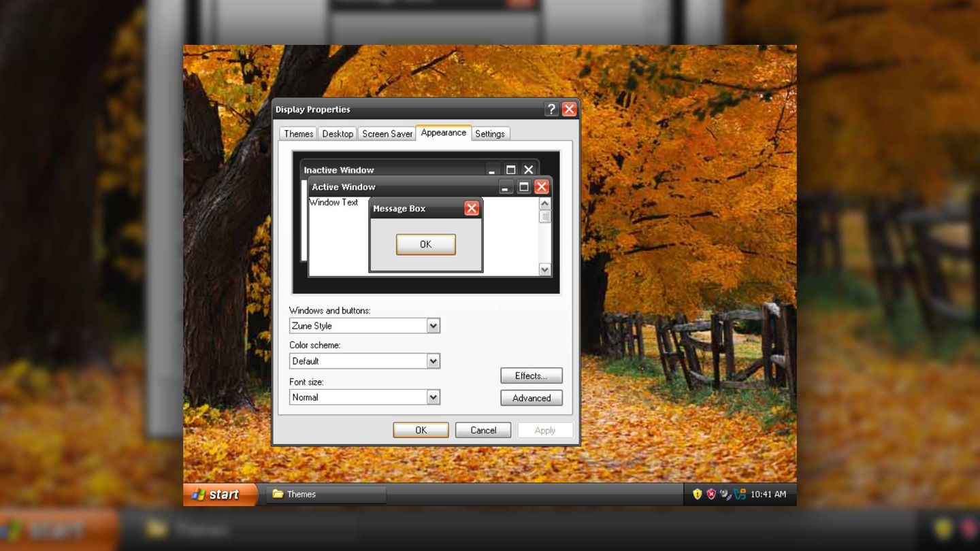Switch to the Settings tab
The image size is (980, 551).
[x=490, y=133]
